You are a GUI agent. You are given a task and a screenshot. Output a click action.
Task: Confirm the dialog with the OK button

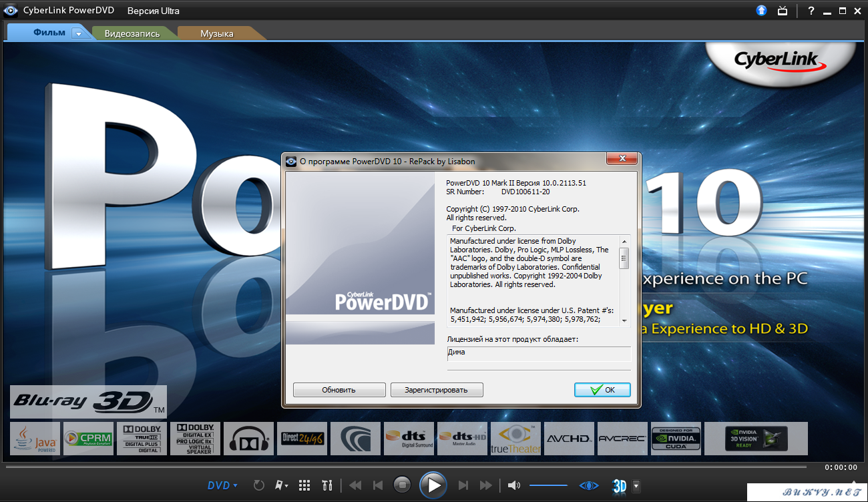pos(602,390)
